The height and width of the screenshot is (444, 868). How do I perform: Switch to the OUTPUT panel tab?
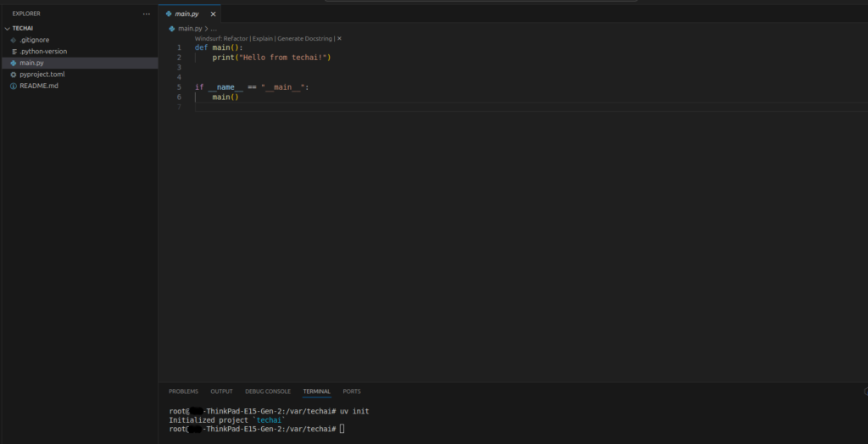point(221,391)
